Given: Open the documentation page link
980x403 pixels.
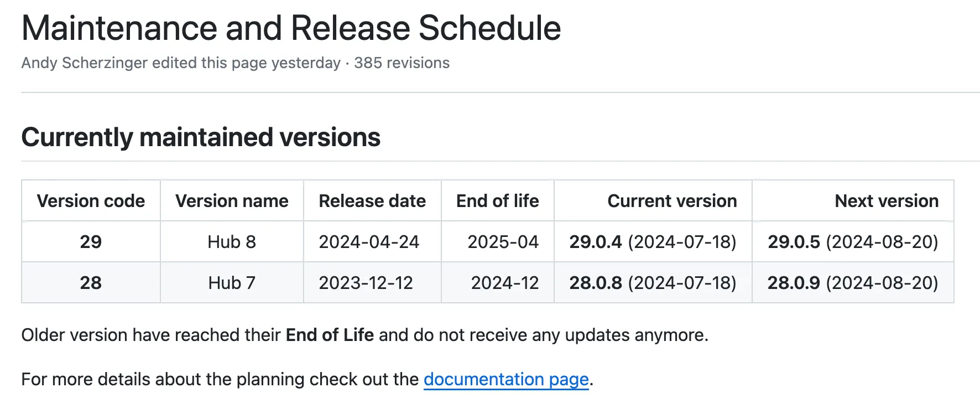Looking at the screenshot, I should point(505,379).
